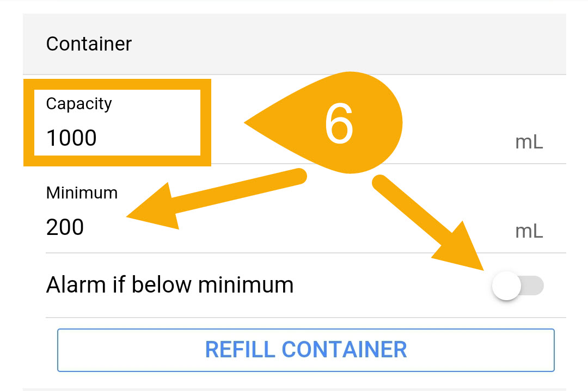Click the gray track of the alarm switch

[534, 286]
